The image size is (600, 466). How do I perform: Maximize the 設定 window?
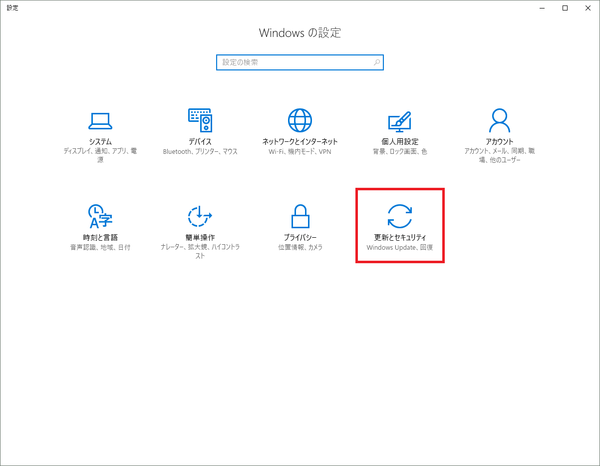coord(565,8)
